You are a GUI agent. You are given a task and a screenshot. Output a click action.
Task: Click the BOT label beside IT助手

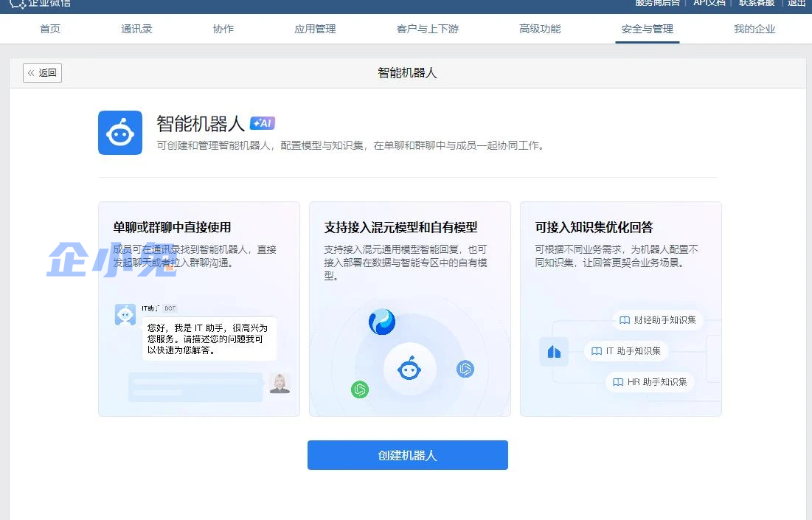pyautogui.click(x=170, y=308)
